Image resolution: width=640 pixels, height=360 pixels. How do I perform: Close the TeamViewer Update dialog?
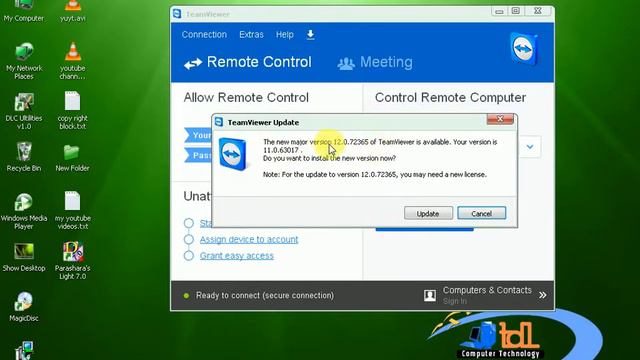click(500, 119)
